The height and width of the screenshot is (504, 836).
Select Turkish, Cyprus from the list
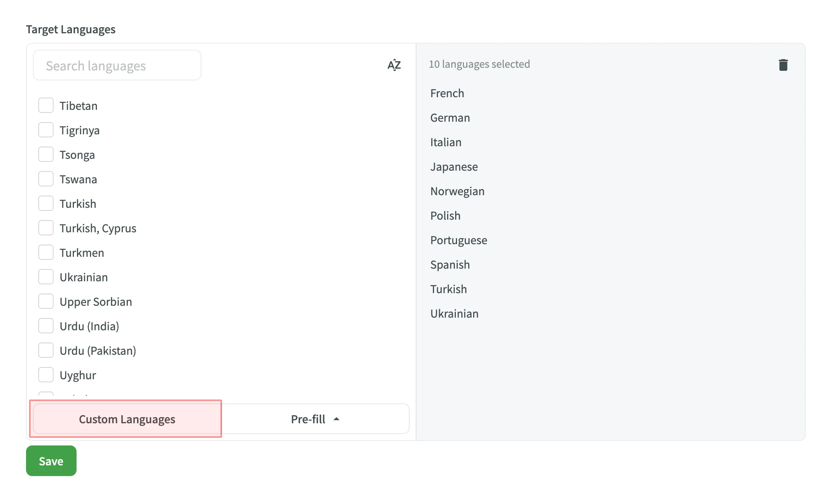[46, 228]
